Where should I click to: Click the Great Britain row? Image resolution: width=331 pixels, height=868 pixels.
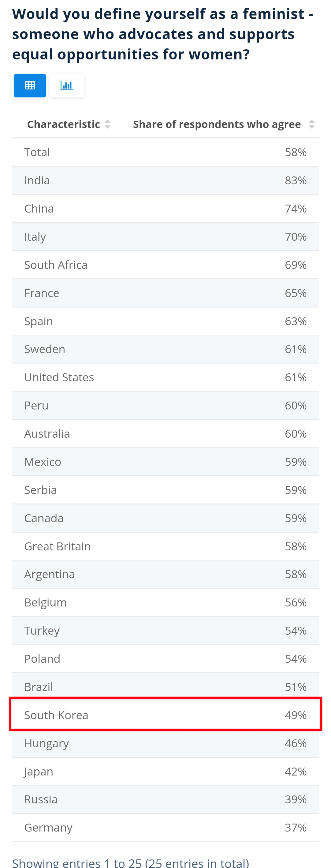(165, 546)
